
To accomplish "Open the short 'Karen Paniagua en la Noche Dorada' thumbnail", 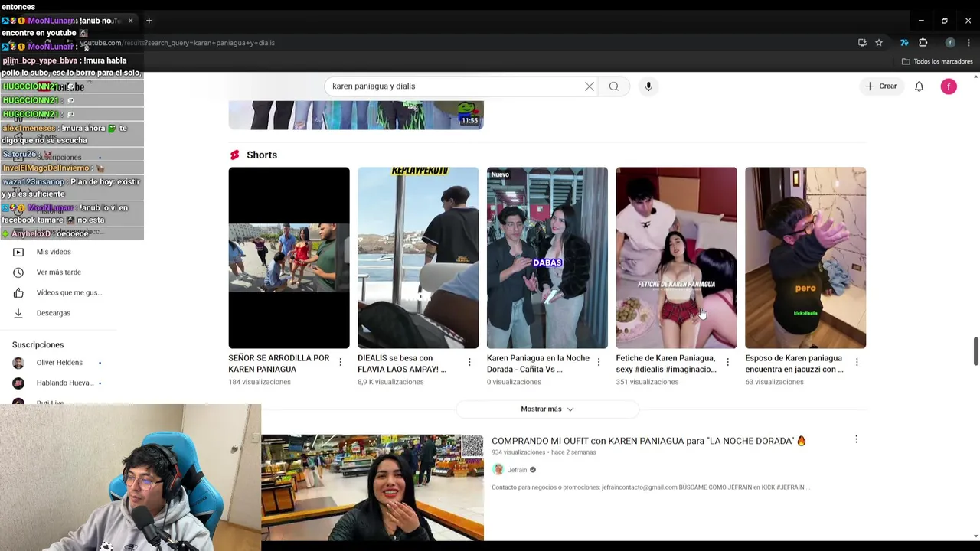I will pyautogui.click(x=547, y=258).
